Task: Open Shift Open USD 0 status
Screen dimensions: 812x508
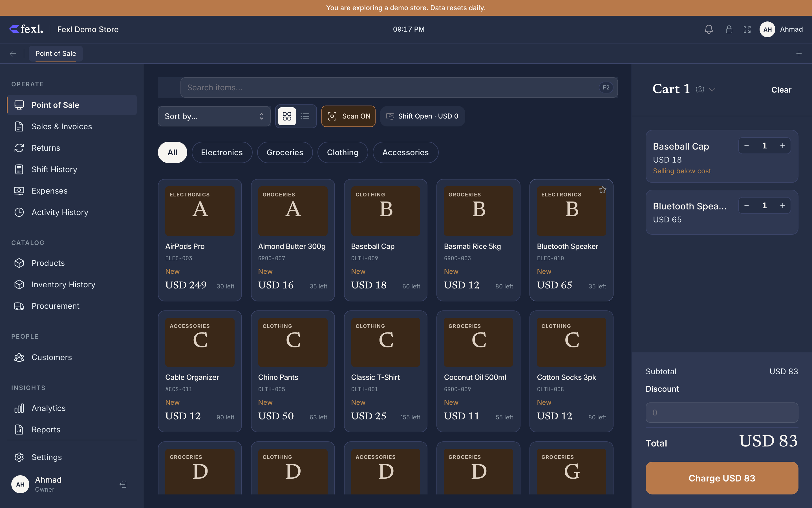Action: point(422,116)
